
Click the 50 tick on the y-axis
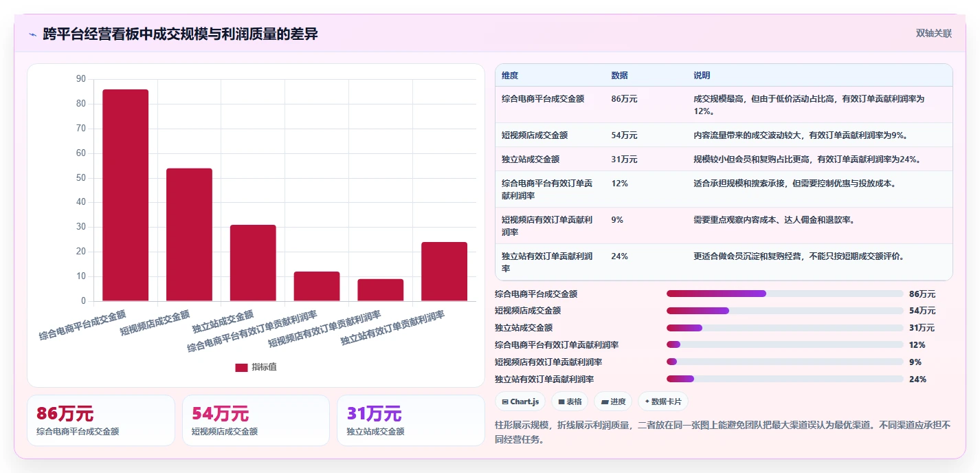80,178
